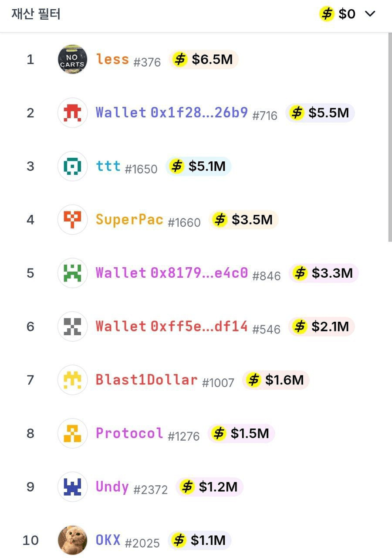Open the Blast1Dollar username link
This screenshot has height=558, width=392.
tap(146, 380)
